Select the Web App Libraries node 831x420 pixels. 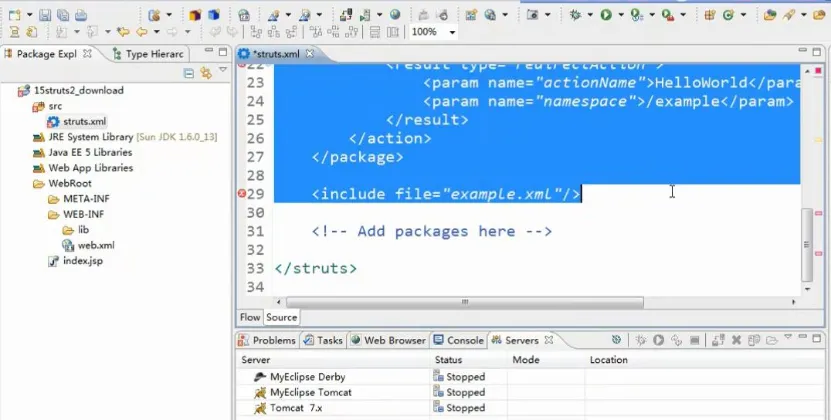[83, 168]
